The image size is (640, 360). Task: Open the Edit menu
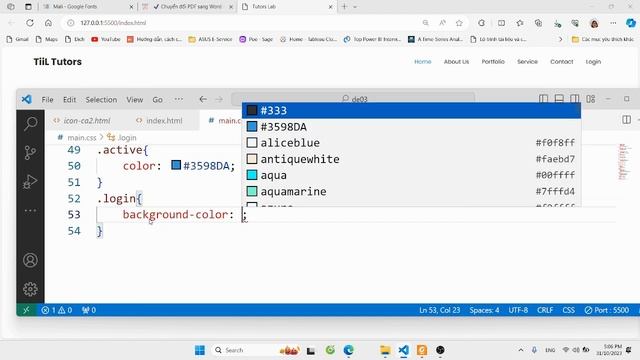(69, 100)
